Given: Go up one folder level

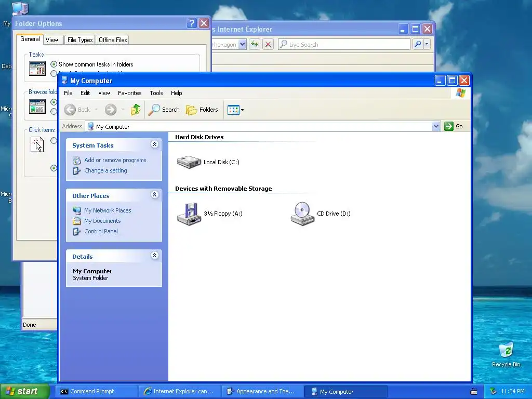Looking at the screenshot, I should coord(136,110).
